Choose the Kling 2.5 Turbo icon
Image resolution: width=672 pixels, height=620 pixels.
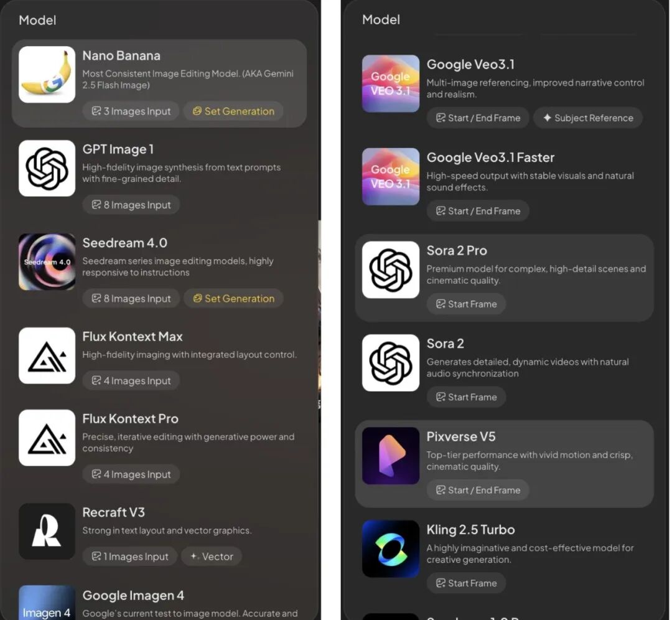(x=391, y=548)
